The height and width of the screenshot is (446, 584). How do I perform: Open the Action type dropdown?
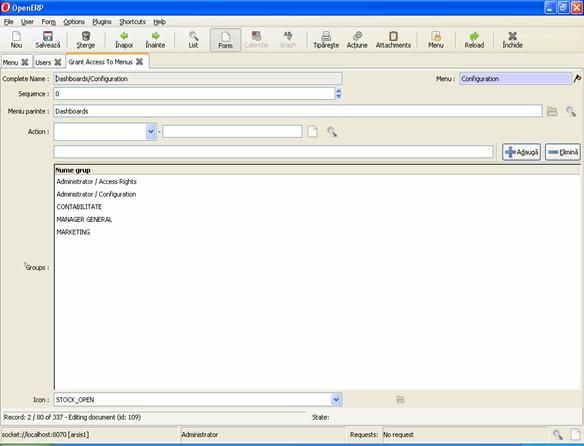pos(151,132)
